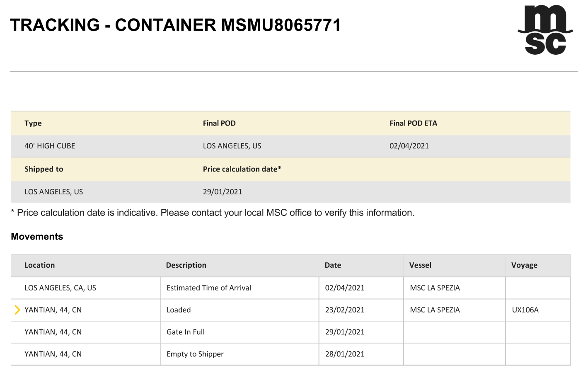
Task: Click the Final POD ETA date 02/04/2021
Action: [x=409, y=146]
